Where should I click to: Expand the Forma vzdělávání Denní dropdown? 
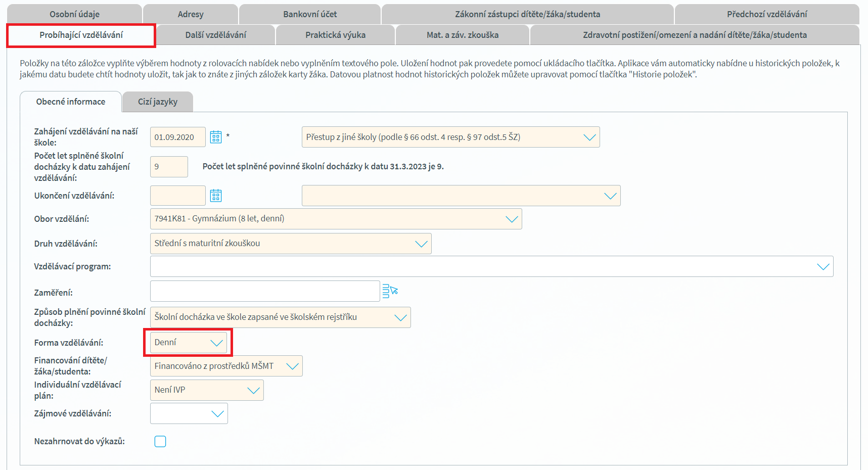[189, 343]
